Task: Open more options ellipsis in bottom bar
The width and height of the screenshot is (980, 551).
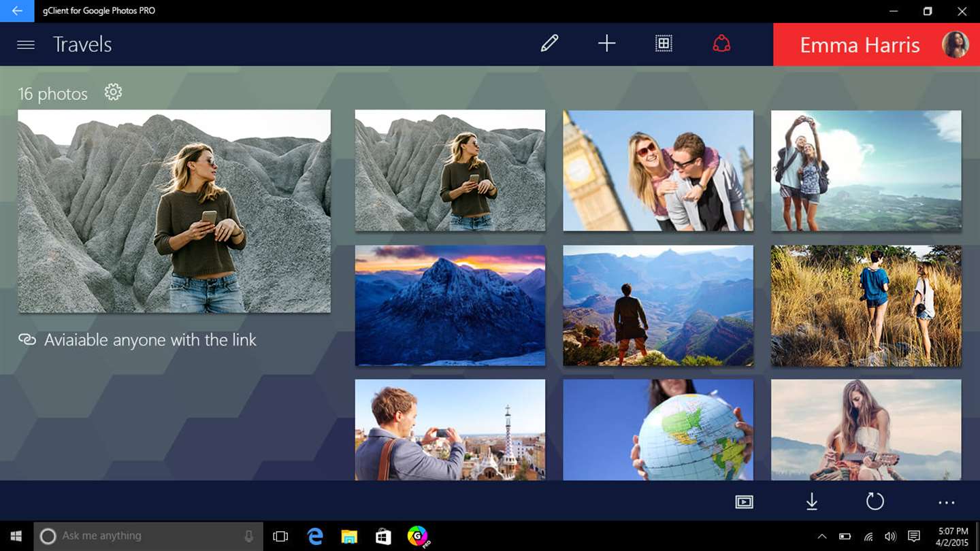Action: pos(947,503)
